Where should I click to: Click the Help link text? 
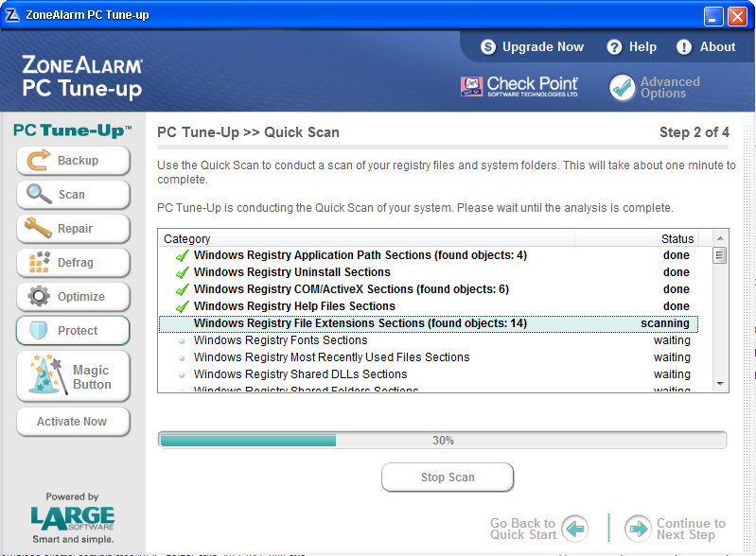[642, 46]
